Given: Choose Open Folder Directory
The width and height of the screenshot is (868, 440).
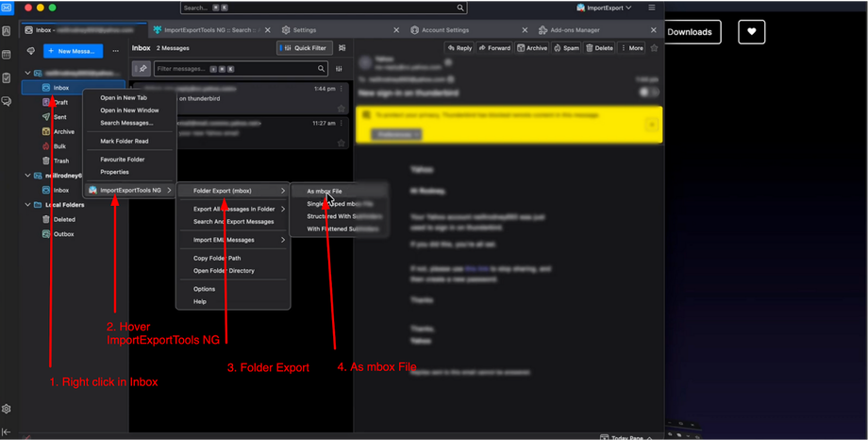Looking at the screenshot, I should 233,271.
